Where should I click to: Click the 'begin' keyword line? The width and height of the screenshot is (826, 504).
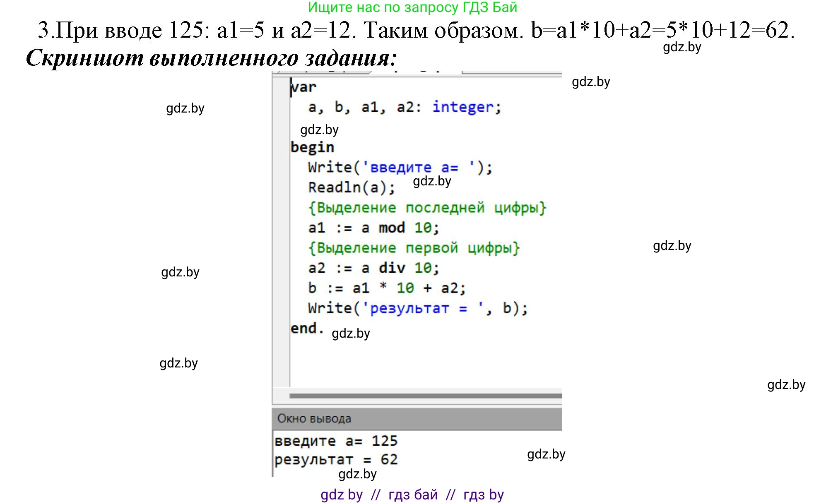pos(312,147)
